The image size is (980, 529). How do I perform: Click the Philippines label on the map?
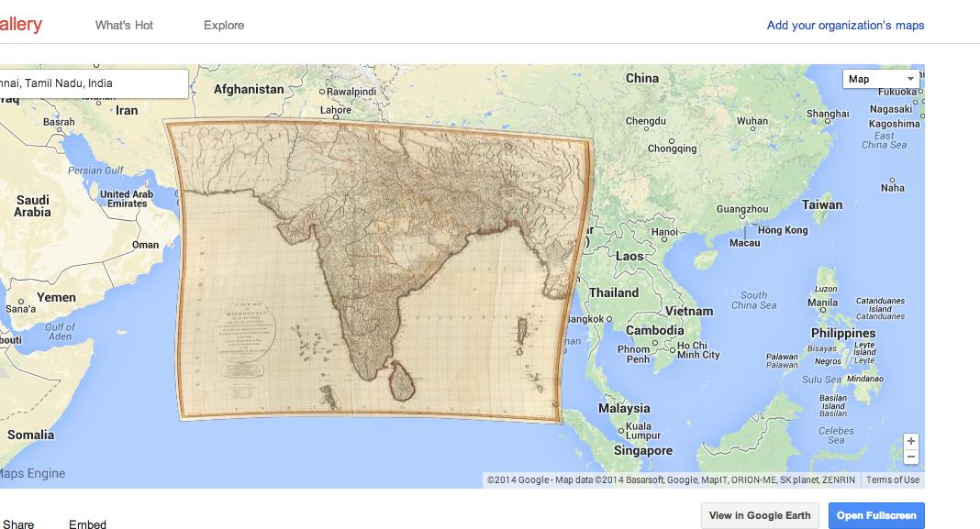[x=843, y=333]
